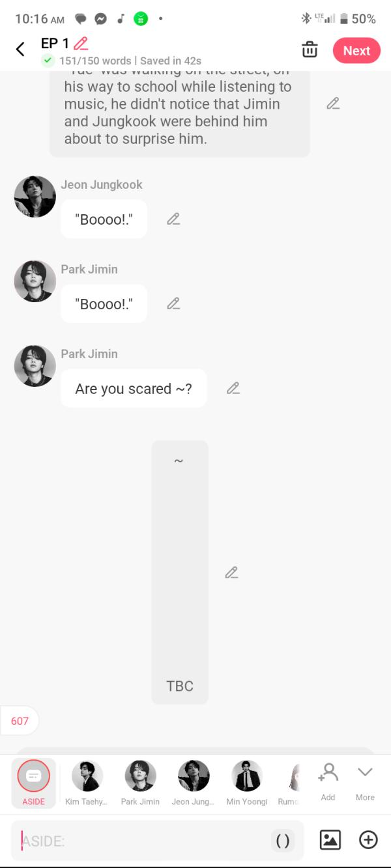Edit the "Are you scared ~?" message
This screenshot has width=391, height=868.
tap(233, 388)
